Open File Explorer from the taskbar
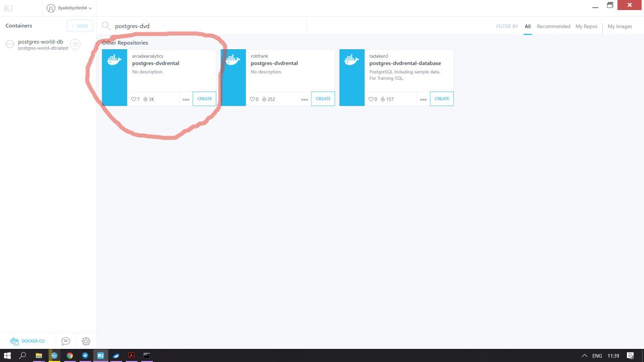Screen dimensions: 644x362 pos(38,355)
